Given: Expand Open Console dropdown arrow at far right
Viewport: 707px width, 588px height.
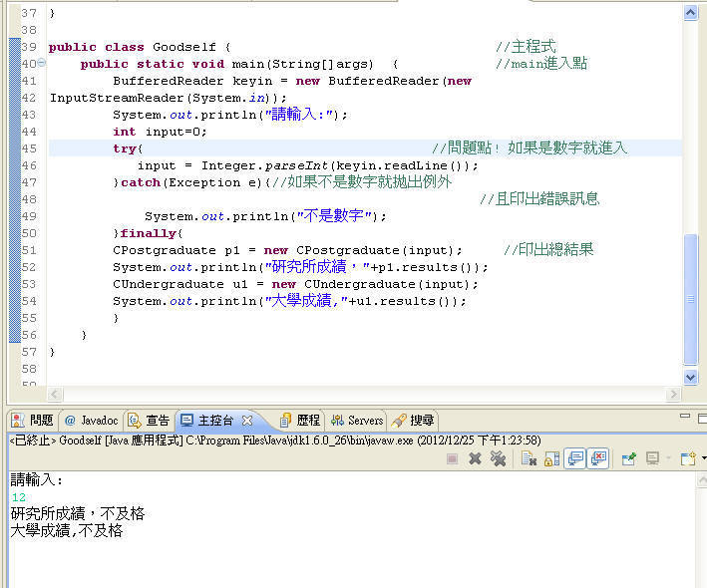Looking at the screenshot, I should (704, 458).
